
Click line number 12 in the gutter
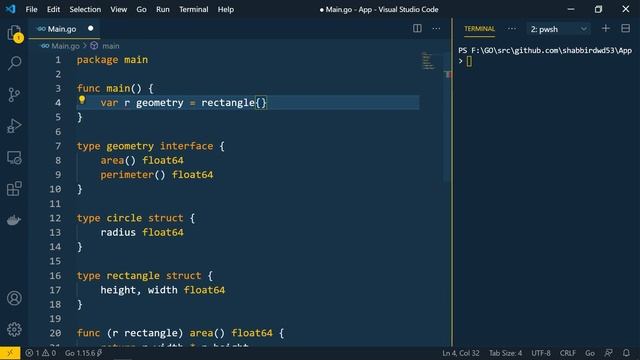click(55, 218)
